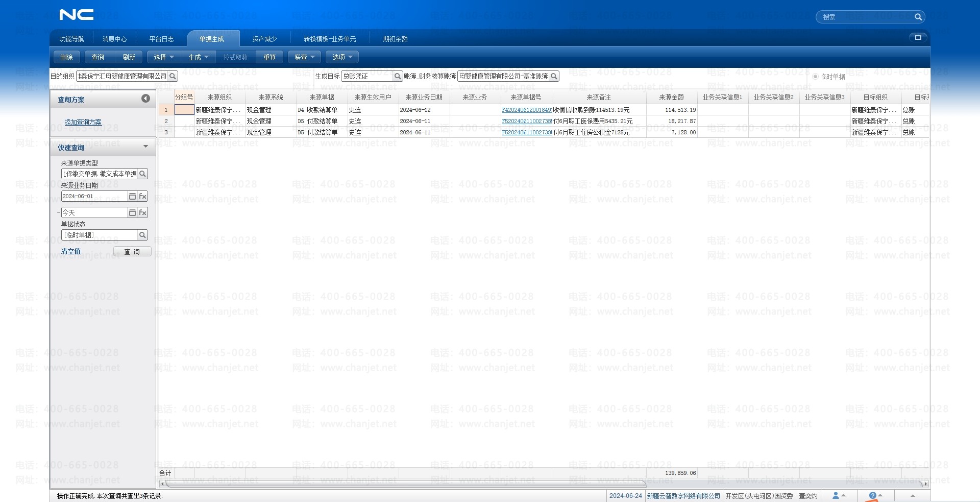Collapse the 快速查询 section arrow
Viewport: 980px width, 502px height.
[145, 147]
